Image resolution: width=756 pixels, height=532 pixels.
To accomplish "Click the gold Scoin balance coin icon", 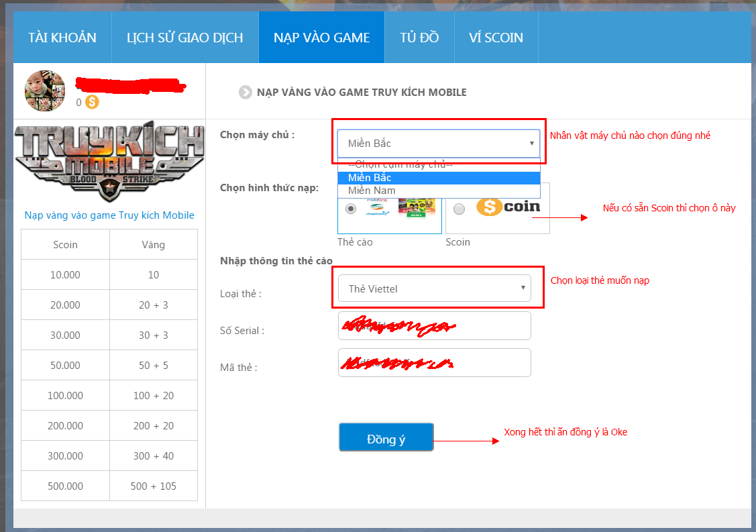I will pos(92,102).
